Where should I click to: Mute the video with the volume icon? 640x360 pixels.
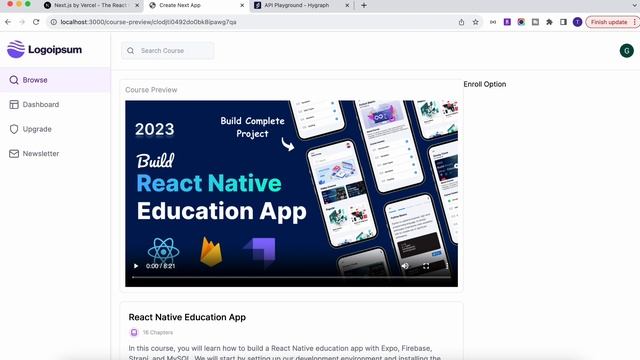tap(405, 266)
